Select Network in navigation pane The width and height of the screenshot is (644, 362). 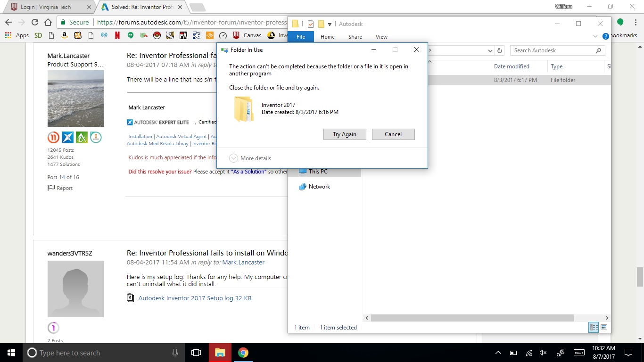[319, 187]
